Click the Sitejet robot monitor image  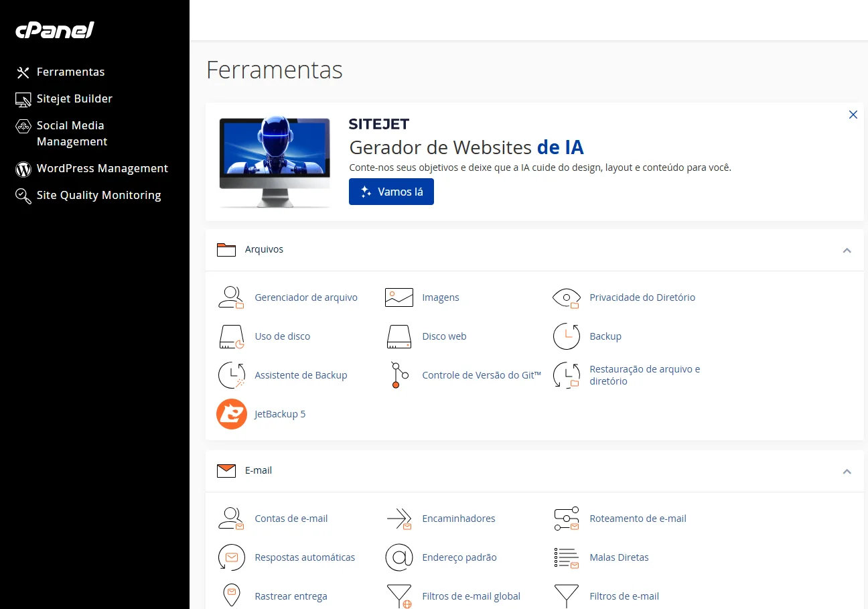(x=275, y=163)
